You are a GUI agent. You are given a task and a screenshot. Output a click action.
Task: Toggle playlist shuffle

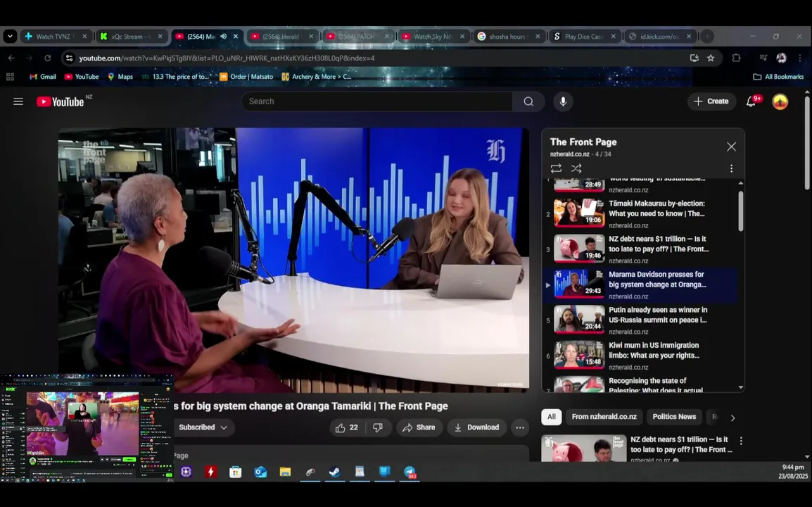[x=576, y=168]
